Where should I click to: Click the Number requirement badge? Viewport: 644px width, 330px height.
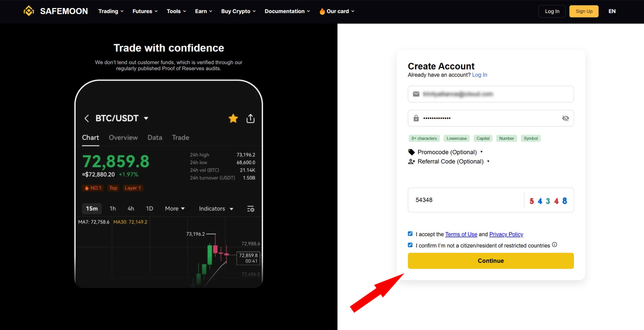point(507,138)
